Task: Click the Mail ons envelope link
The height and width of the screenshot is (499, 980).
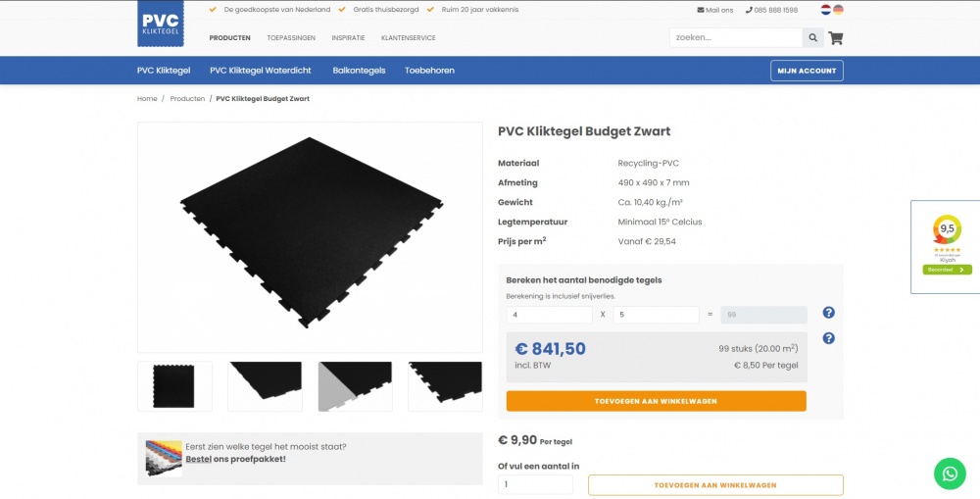Action: (x=715, y=10)
